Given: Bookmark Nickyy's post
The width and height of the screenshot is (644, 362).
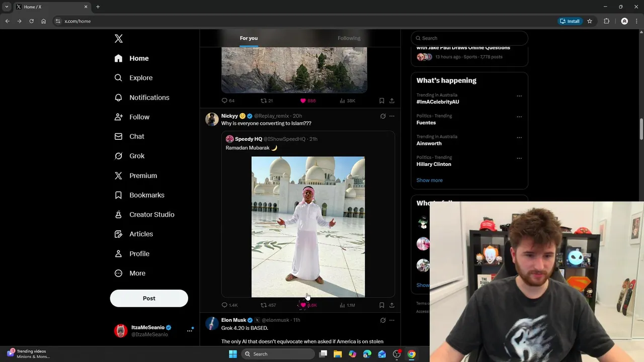Looking at the screenshot, I should coord(382,305).
